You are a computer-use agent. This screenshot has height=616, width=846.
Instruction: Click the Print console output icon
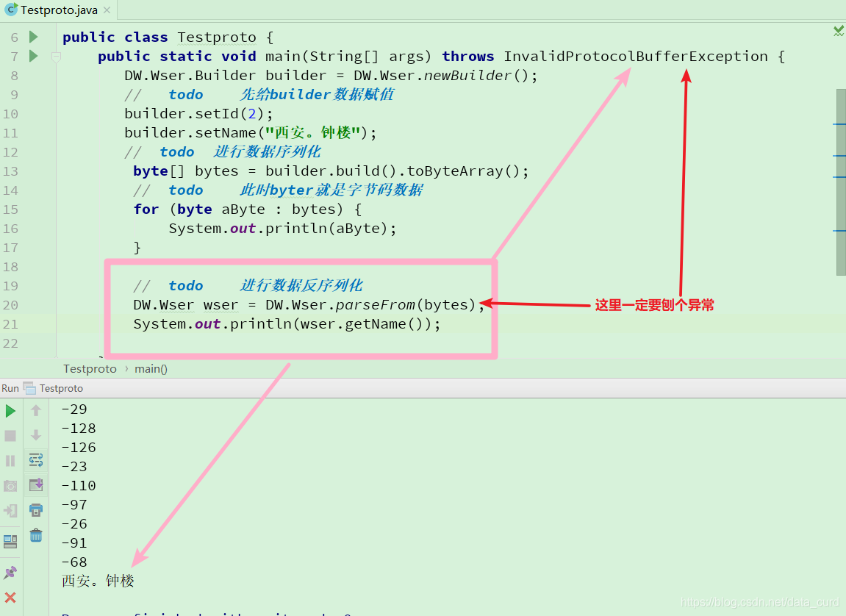click(36, 509)
